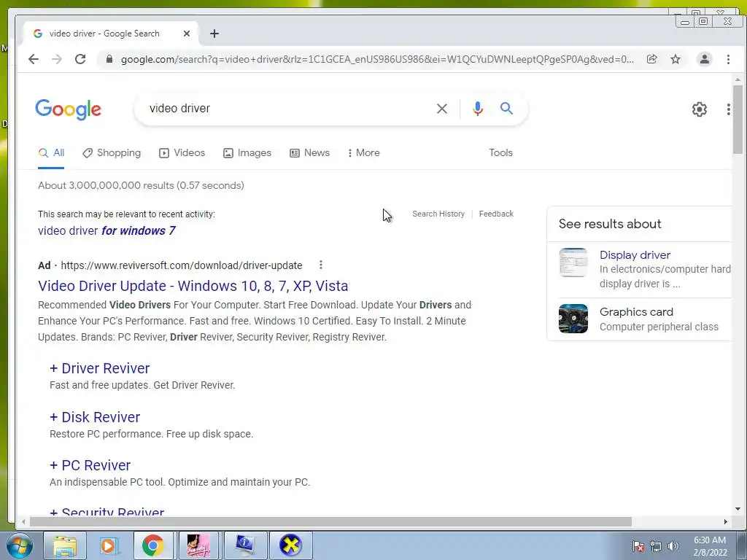The width and height of the screenshot is (747, 560).
Task: Clear the search box with X icon
Action: click(x=441, y=109)
